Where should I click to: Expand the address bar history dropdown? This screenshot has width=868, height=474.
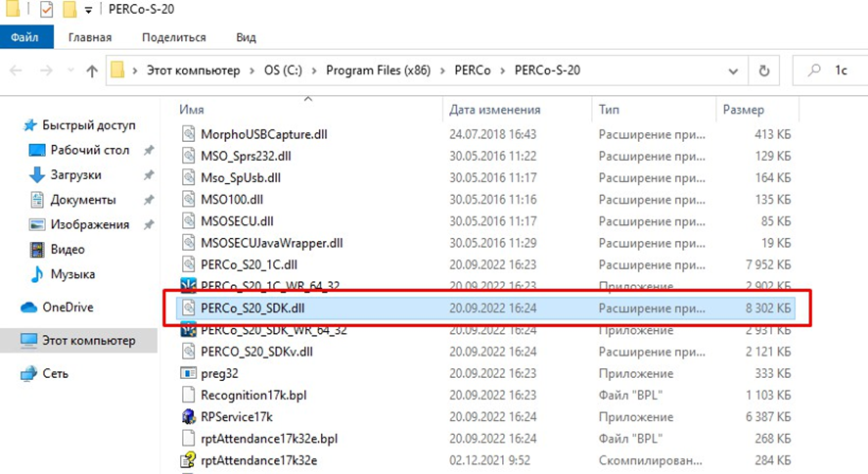pyautogui.click(x=733, y=71)
